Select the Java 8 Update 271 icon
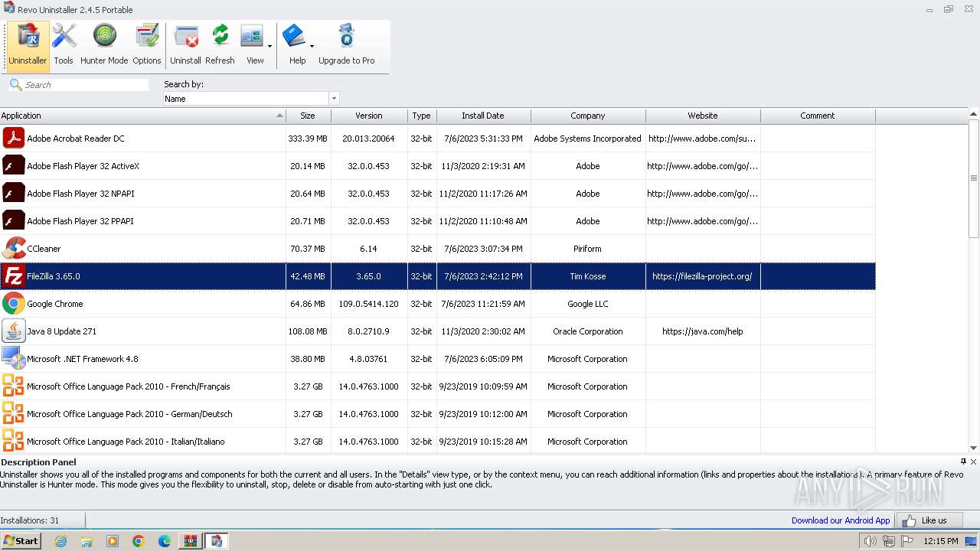The height and width of the screenshot is (551, 980). coord(13,331)
